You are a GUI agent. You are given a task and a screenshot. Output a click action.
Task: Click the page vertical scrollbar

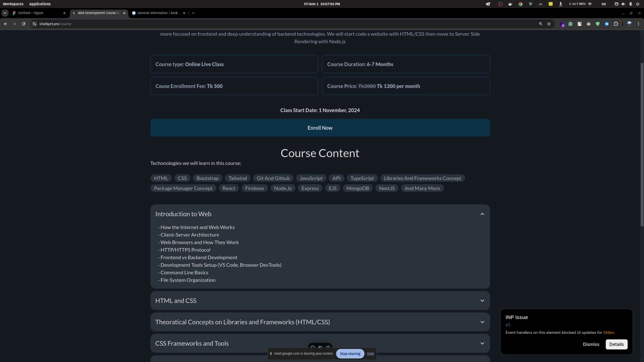641,144
